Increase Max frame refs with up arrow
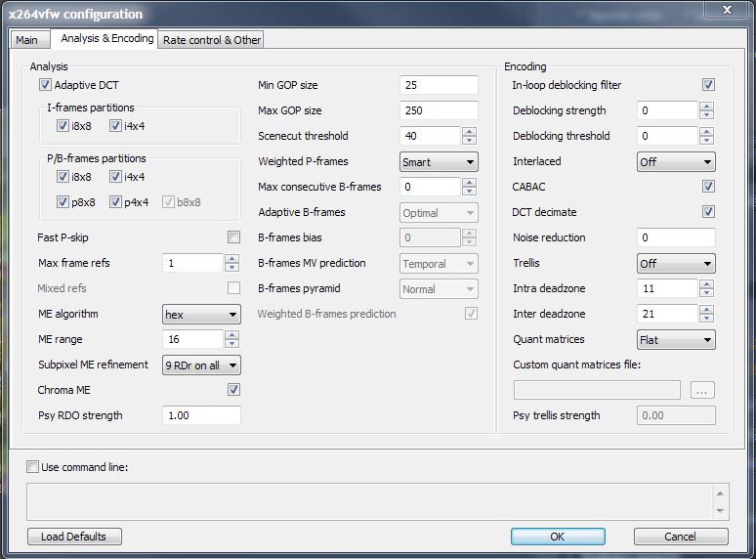The image size is (756, 559). pyautogui.click(x=231, y=258)
